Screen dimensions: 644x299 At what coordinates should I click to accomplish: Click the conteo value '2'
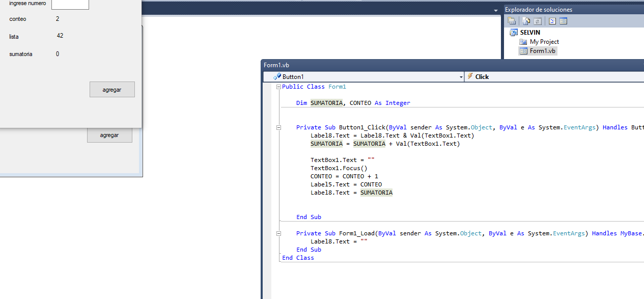click(58, 19)
